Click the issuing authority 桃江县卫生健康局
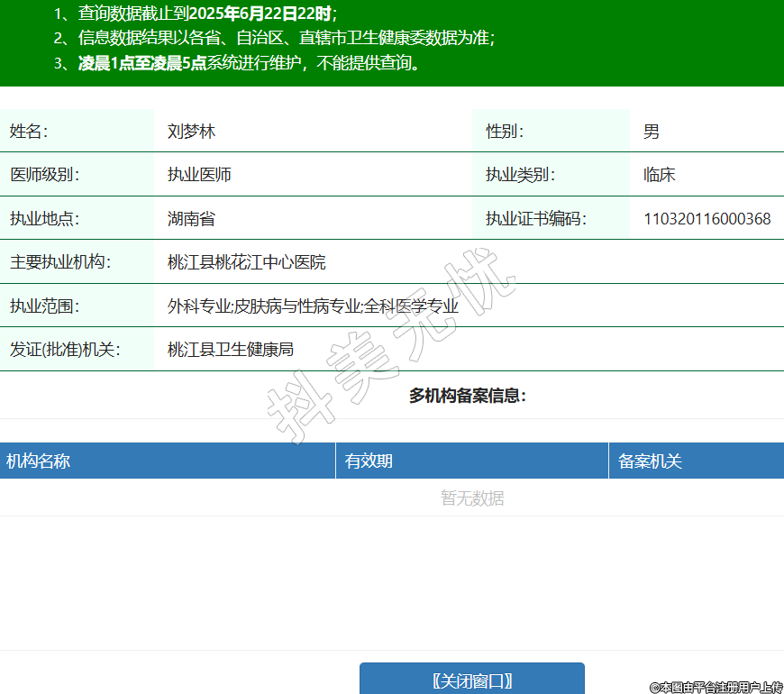The image size is (784, 694). [x=230, y=350]
